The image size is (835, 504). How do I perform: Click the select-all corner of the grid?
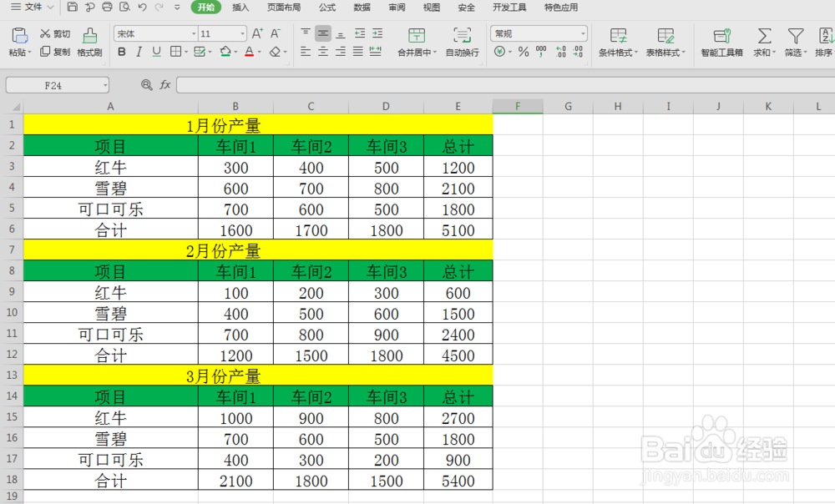[x=14, y=107]
